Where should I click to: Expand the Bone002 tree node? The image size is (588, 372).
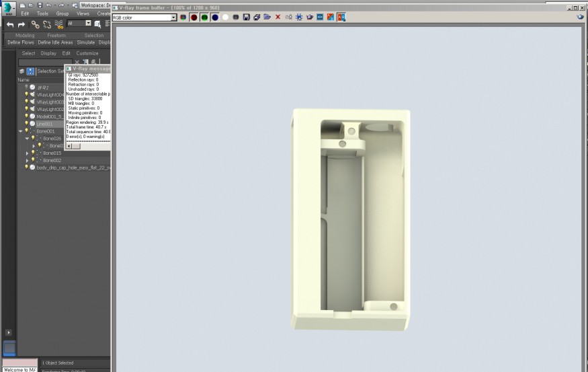tap(27, 161)
